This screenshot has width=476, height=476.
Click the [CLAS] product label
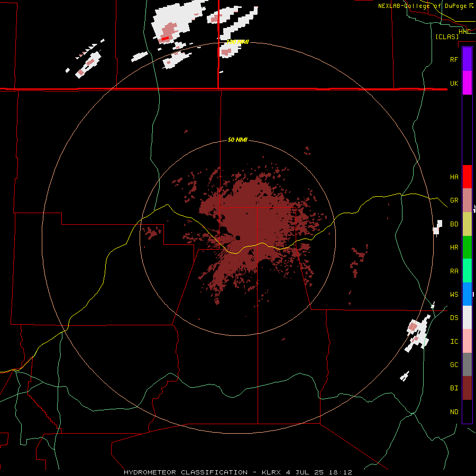tap(447, 36)
